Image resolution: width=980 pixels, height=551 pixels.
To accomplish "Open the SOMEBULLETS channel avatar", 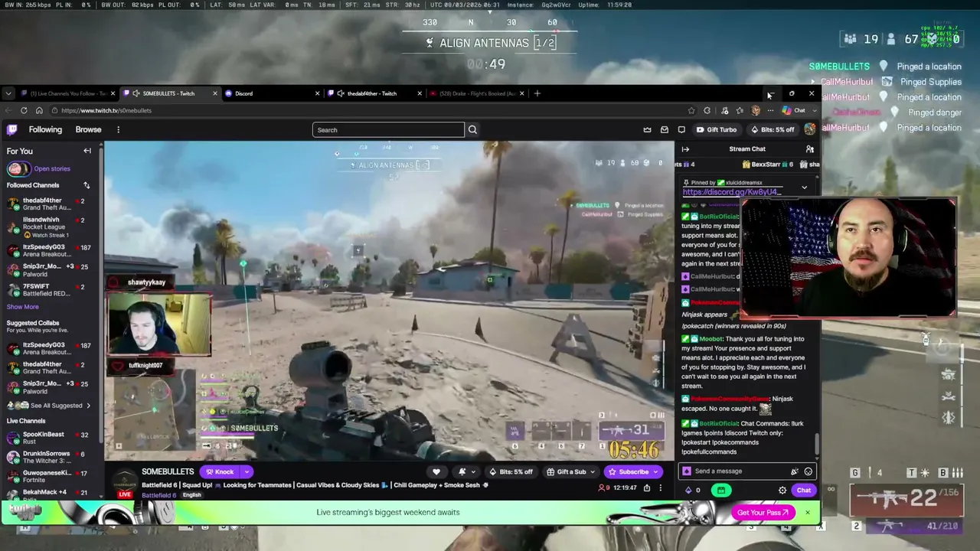I will coord(124,482).
